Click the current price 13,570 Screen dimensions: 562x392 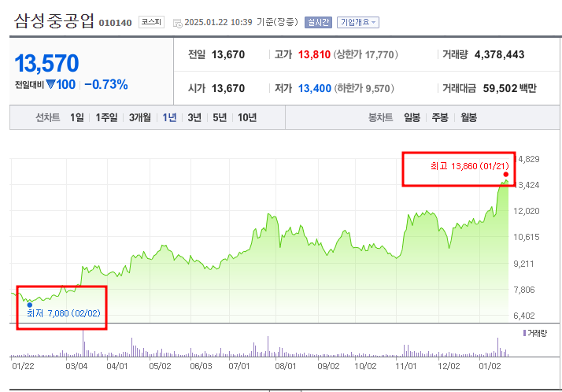[x=46, y=64]
